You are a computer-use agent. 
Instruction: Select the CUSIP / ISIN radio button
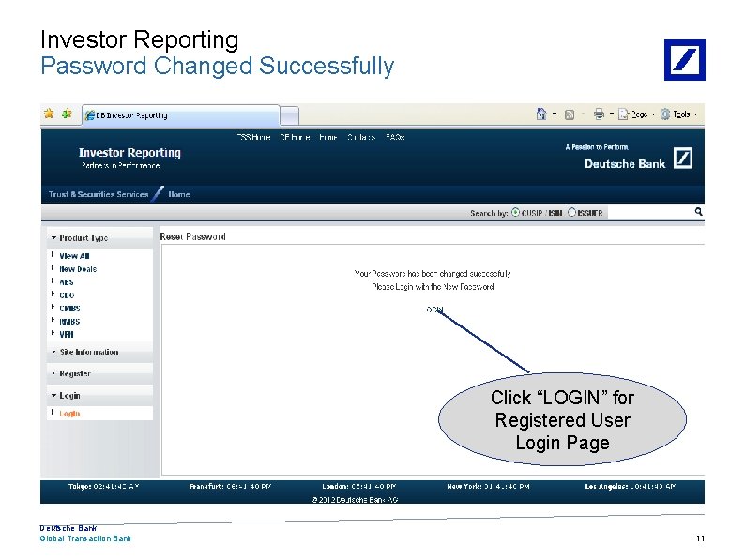coord(515,212)
